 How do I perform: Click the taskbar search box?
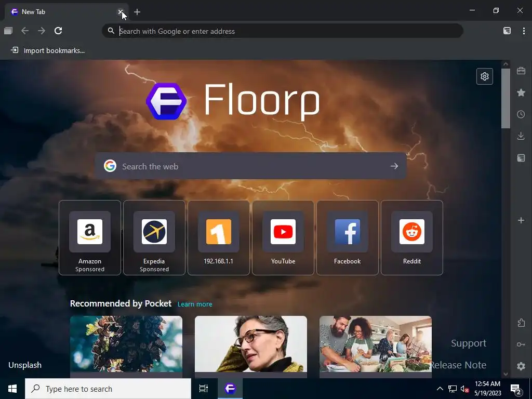click(x=108, y=389)
